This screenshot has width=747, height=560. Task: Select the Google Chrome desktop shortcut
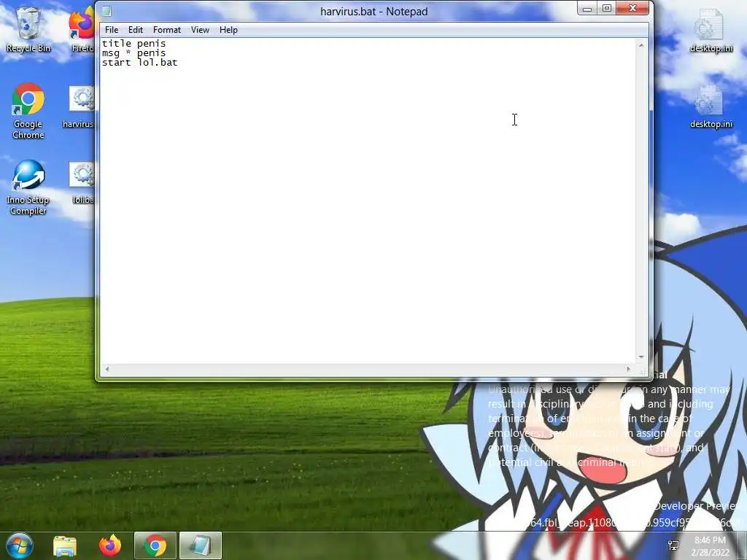tap(28, 111)
